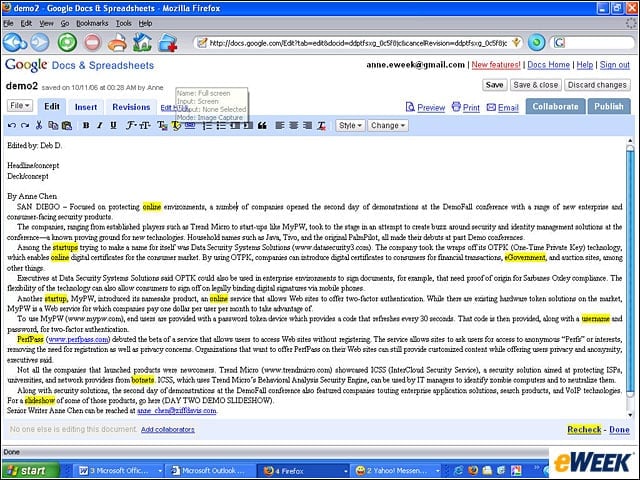Screen dimensions: 640x480
Task: Toggle the bulleted list
Action: 221,126
